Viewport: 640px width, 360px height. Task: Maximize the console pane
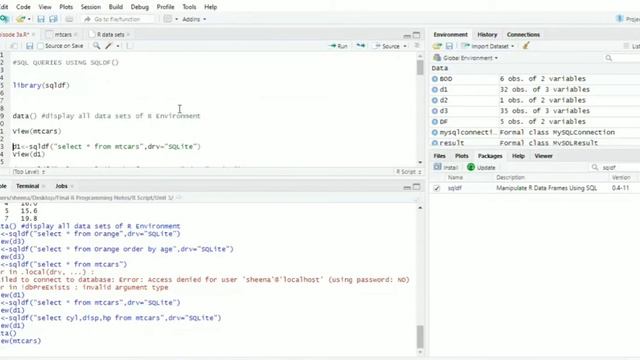coord(416,187)
